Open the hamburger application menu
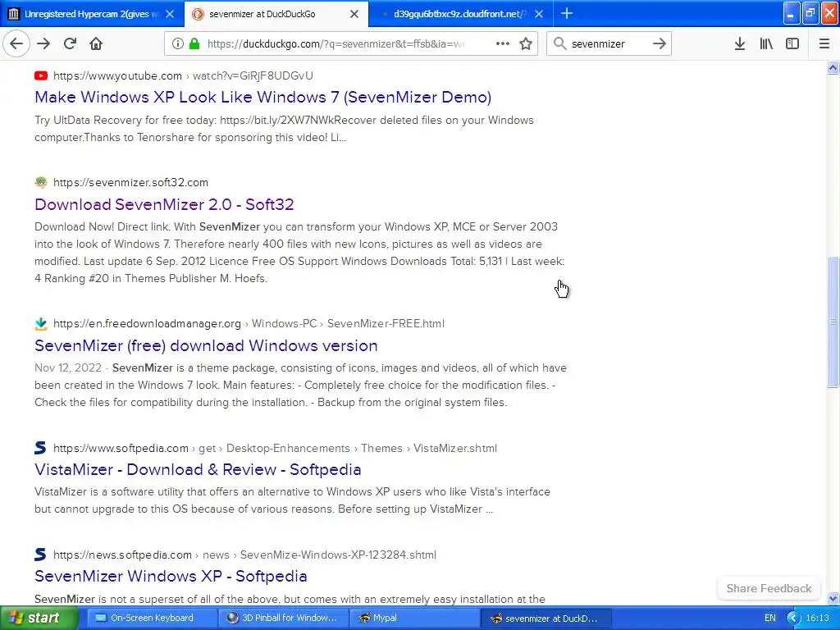Viewport: 840px width, 630px height. (824, 43)
